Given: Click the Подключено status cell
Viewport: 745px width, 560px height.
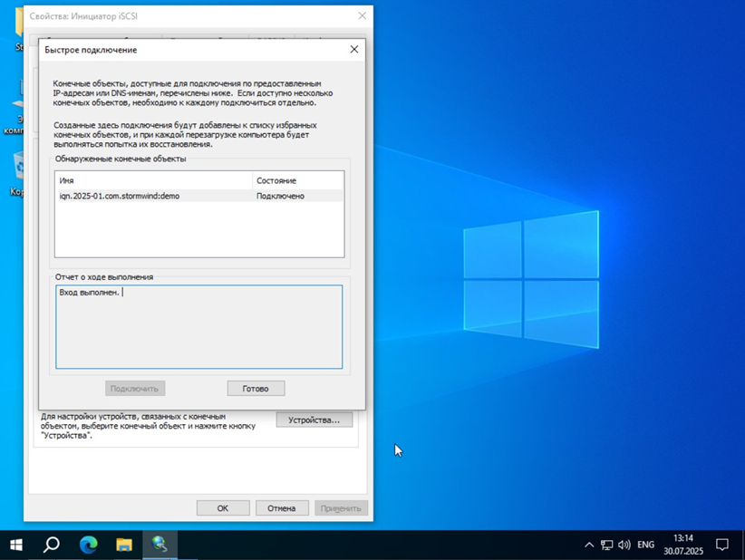Looking at the screenshot, I should click(x=280, y=196).
